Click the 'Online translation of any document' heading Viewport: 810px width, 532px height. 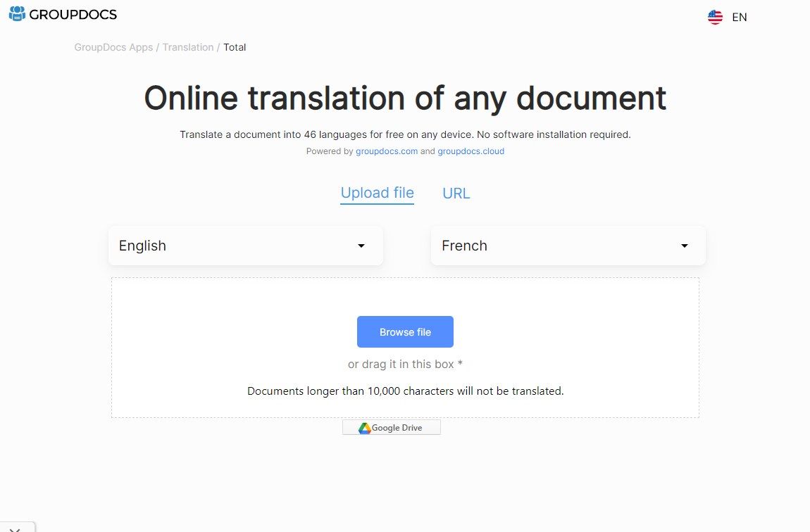click(x=405, y=98)
